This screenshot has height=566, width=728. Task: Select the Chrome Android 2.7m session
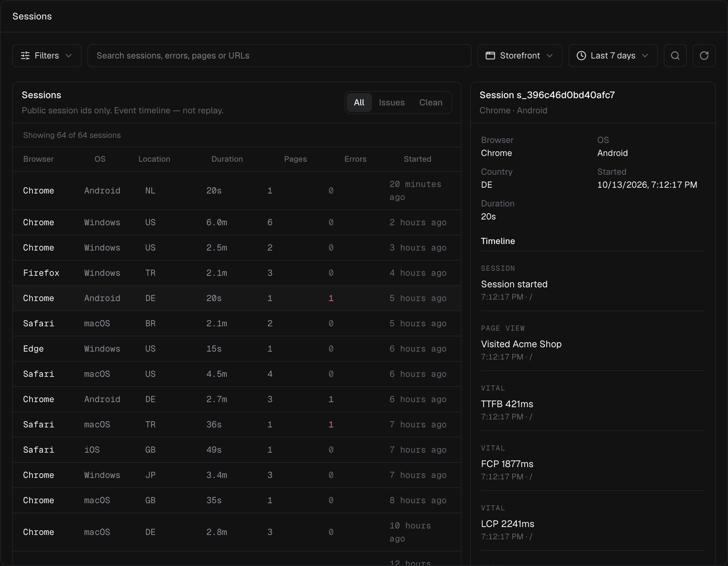[x=237, y=399]
